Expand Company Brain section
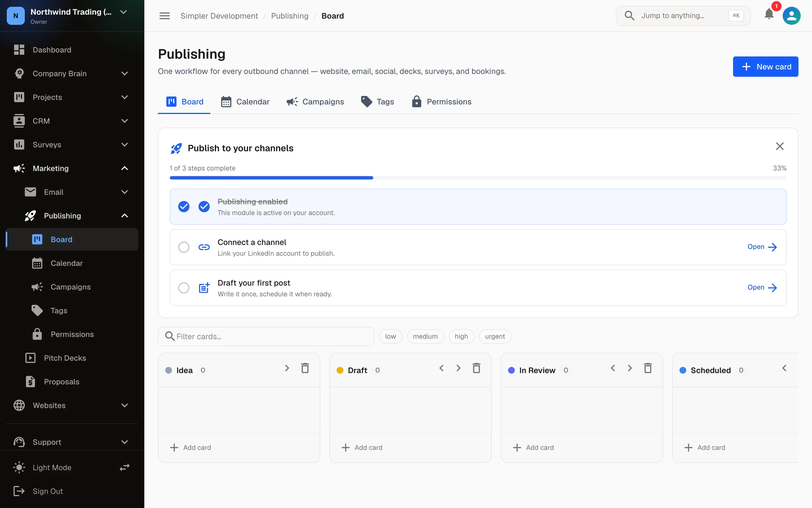The height and width of the screenshot is (508, 812). coord(125,73)
